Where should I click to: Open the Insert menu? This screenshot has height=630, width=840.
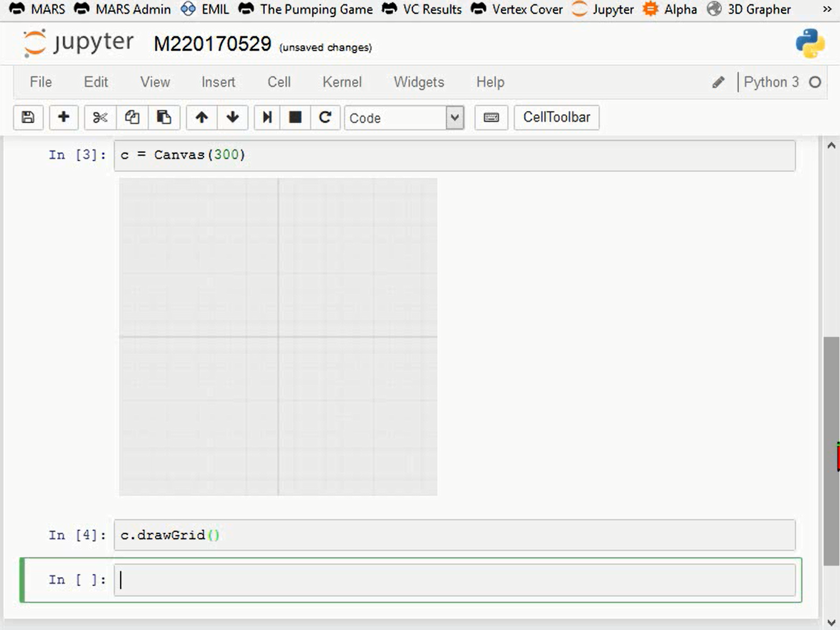[x=218, y=82]
